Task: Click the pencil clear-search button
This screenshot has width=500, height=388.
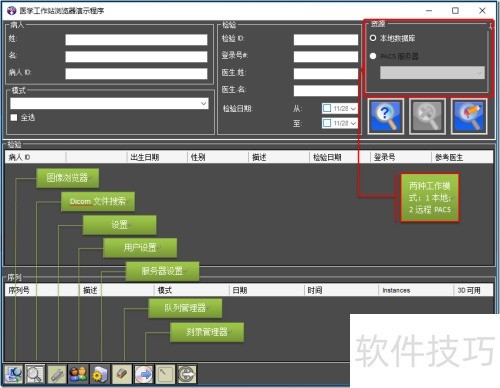Action: tap(469, 116)
